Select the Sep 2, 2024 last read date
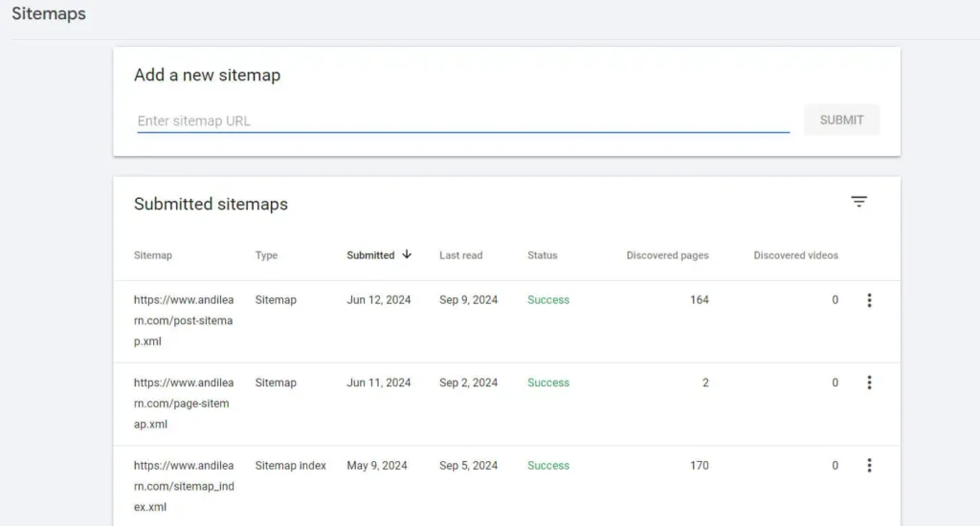This screenshot has height=526, width=980. click(468, 383)
